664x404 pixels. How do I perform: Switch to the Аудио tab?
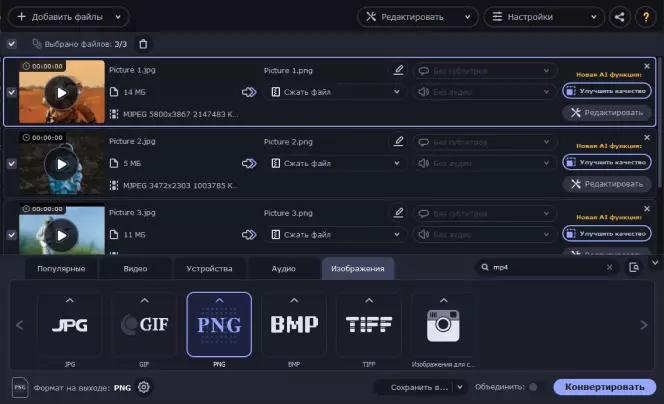pyautogui.click(x=283, y=268)
